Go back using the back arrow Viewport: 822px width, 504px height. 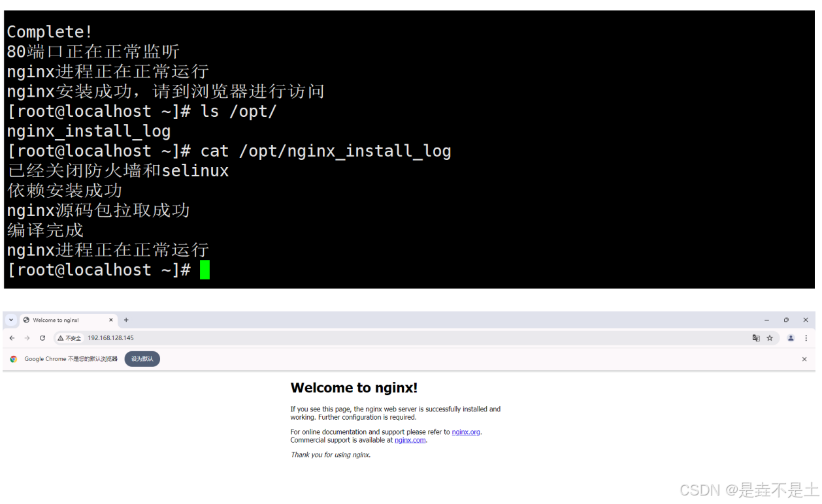(12, 338)
